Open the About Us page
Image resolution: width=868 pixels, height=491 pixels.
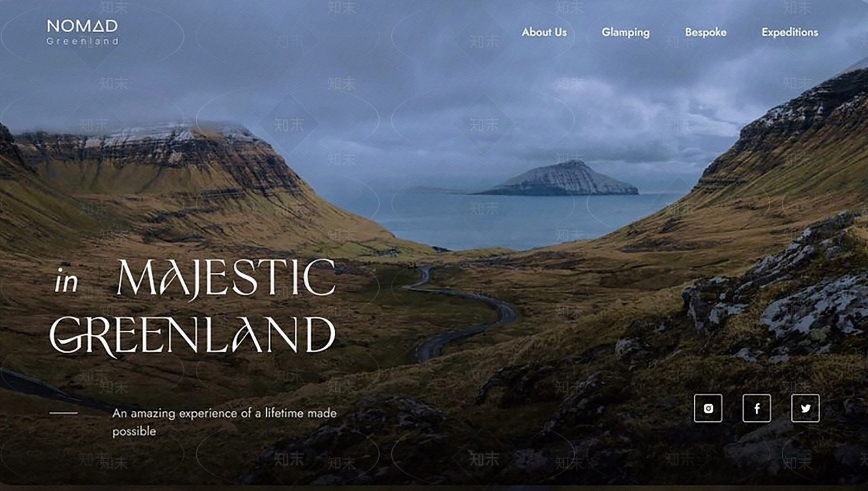544,33
